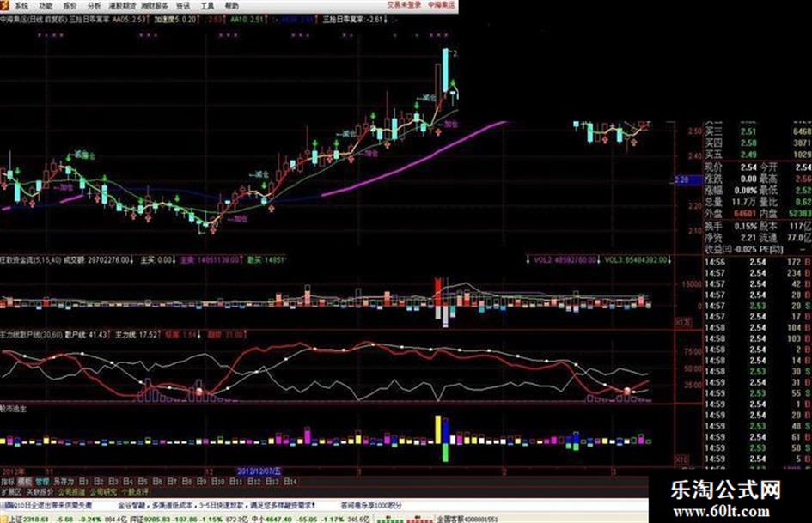Viewport: 812px width, 523px height.
Task: Open the 功能 menu
Action: pyautogui.click(x=46, y=6)
